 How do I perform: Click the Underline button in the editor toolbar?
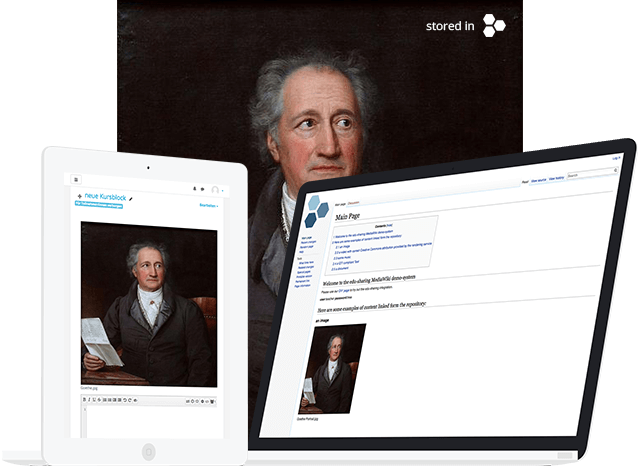click(94, 400)
